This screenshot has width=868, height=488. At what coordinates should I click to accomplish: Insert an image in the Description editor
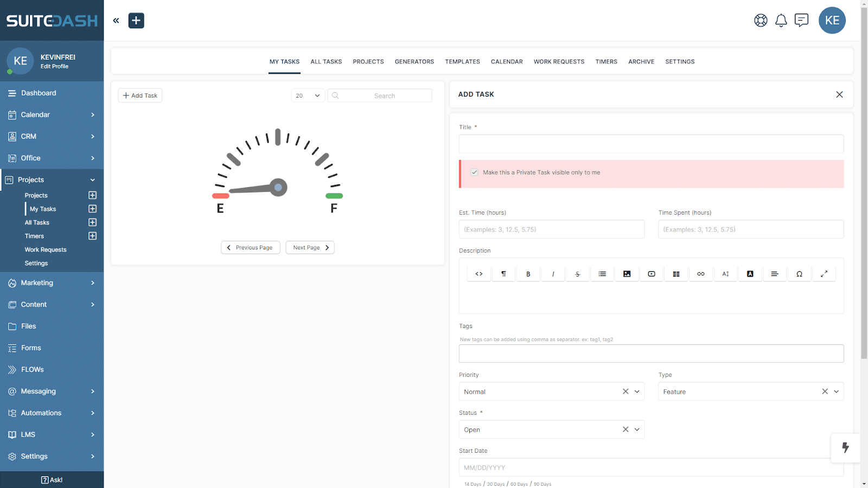pos(627,273)
